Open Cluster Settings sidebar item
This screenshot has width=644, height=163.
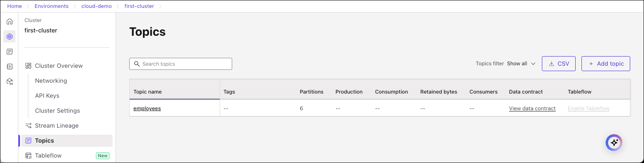click(x=58, y=111)
